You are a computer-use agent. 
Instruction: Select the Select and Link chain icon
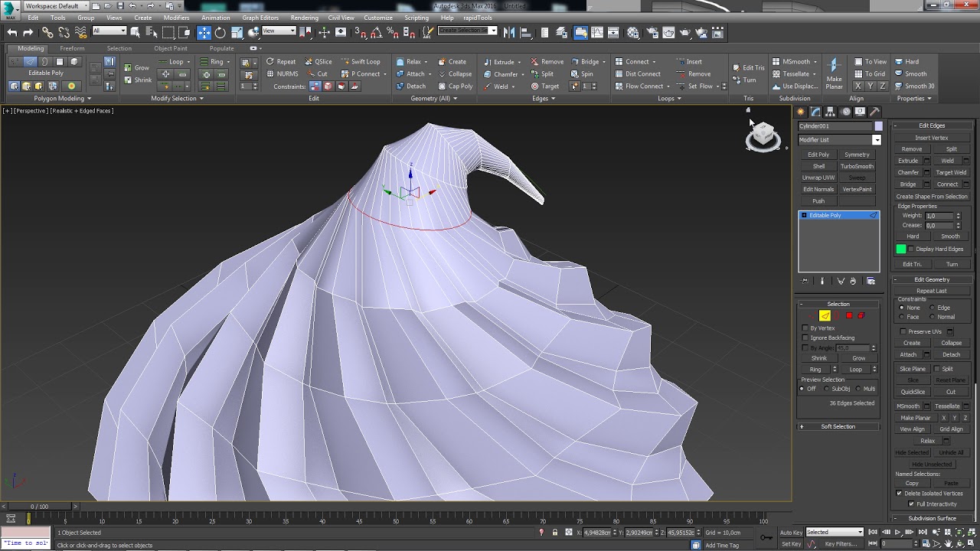pos(47,32)
